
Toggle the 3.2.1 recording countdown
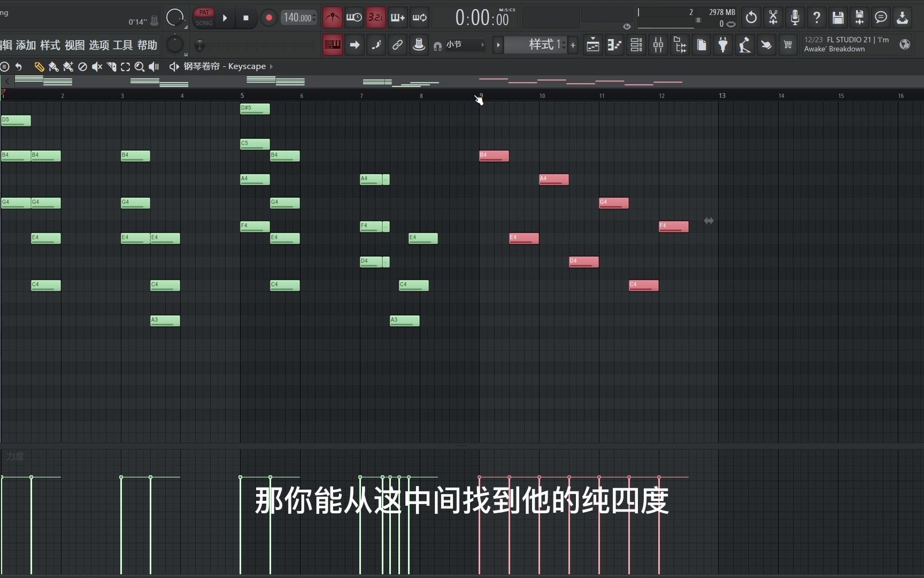click(x=376, y=18)
